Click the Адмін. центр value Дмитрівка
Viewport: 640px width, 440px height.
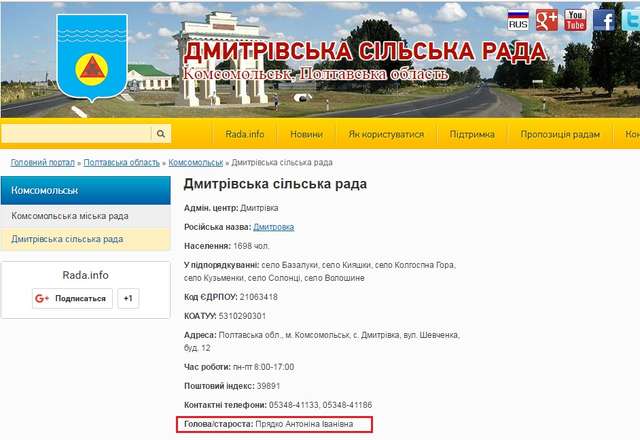tap(259, 208)
